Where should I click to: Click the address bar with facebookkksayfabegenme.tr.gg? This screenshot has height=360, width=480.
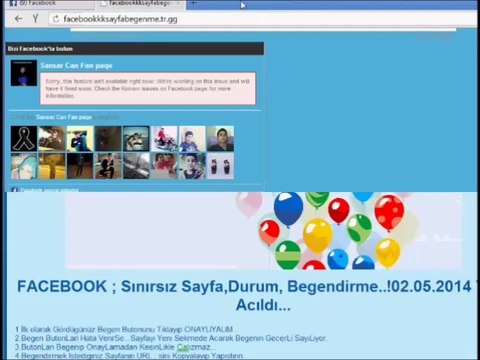point(263,19)
